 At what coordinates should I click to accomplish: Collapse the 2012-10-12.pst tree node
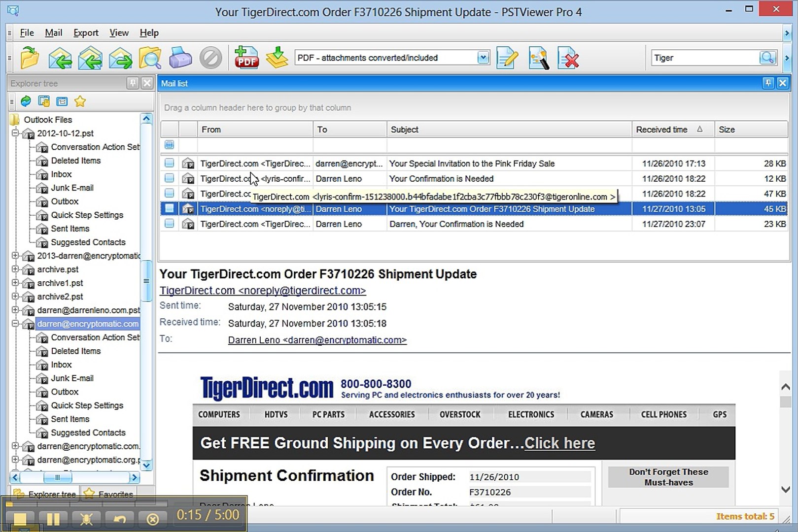pos(14,133)
